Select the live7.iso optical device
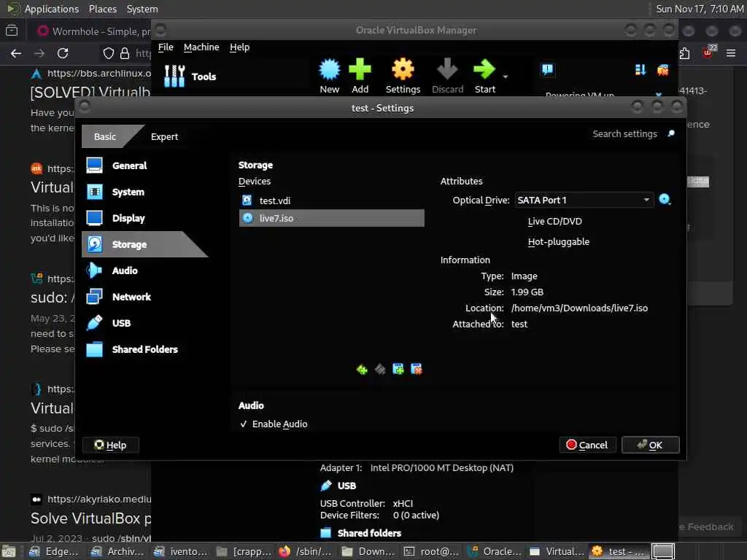747x560 pixels. point(332,218)
